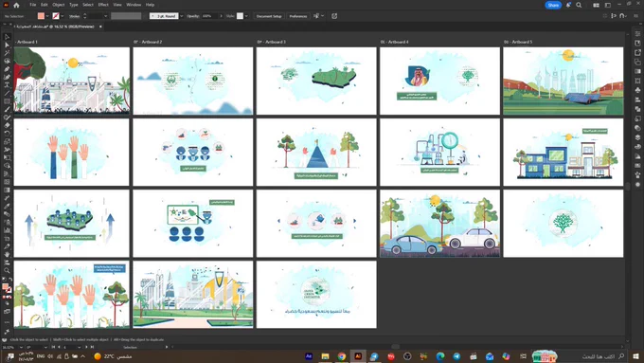Viewport: 644px width, 363px height.
Task: Select the Pen tool
Action: [7, 69]
